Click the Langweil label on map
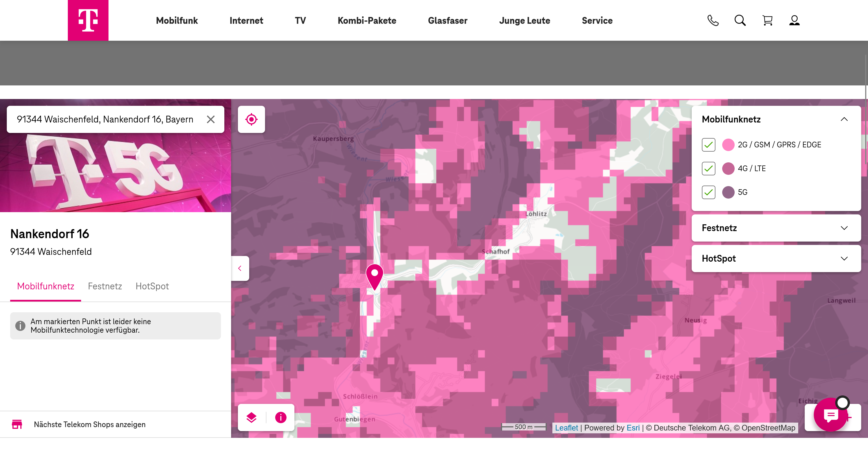Image resolution: width=868 pixels, height=452 pixels. (x=841, y=301)
